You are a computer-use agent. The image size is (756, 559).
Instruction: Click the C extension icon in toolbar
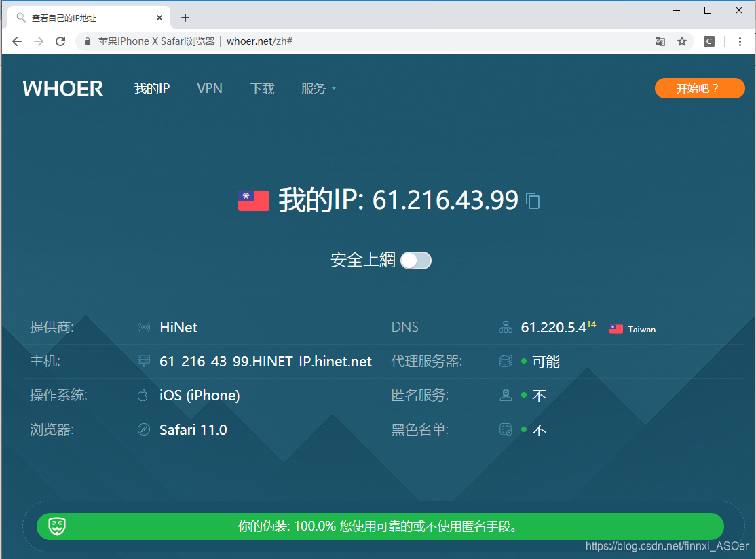(x=708, y=41)
